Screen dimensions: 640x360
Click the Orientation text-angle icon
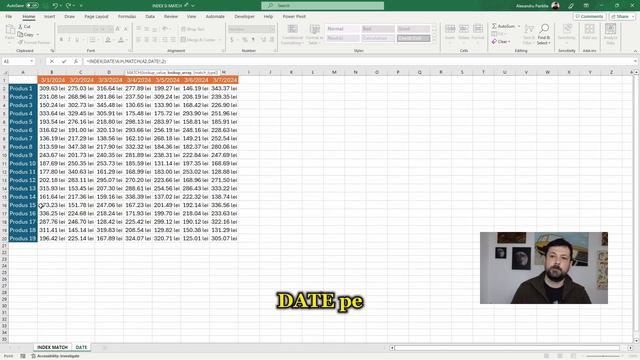point(165,29)
